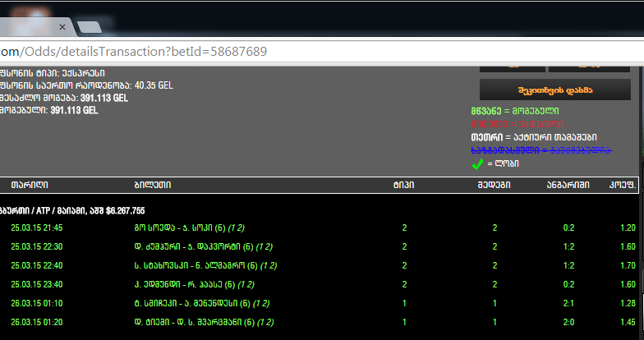644x340 pixels.
Task: Click odds '1.60' in the 23:40 row
Action: pyautogui.click(x=628, y=284)
